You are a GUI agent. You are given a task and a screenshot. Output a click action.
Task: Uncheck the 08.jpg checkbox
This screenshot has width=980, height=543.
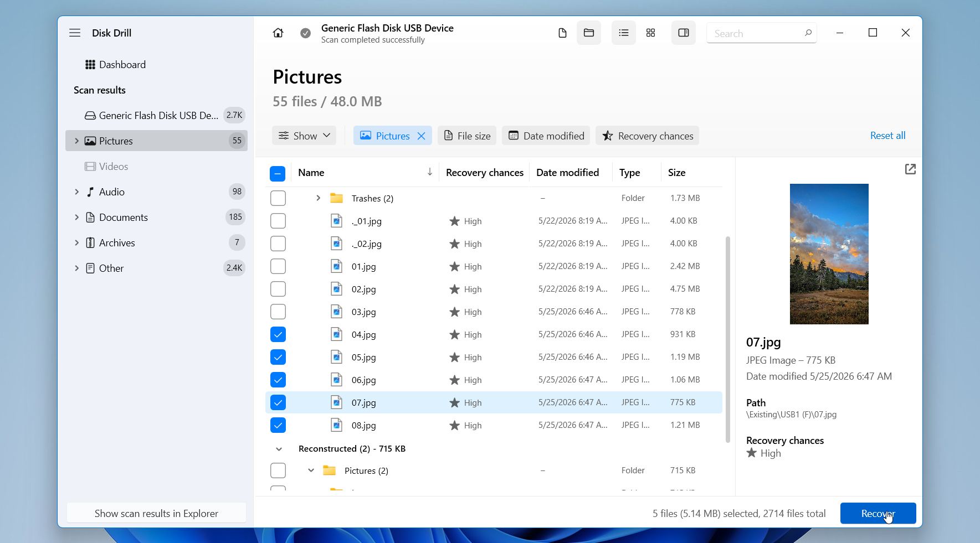(x=278, y=425)
